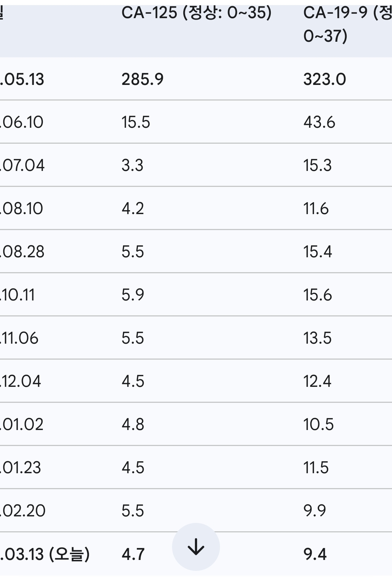Select the 12.04 date cell
392x577 pixels.
pyautogui.click(x=21, y=381)
